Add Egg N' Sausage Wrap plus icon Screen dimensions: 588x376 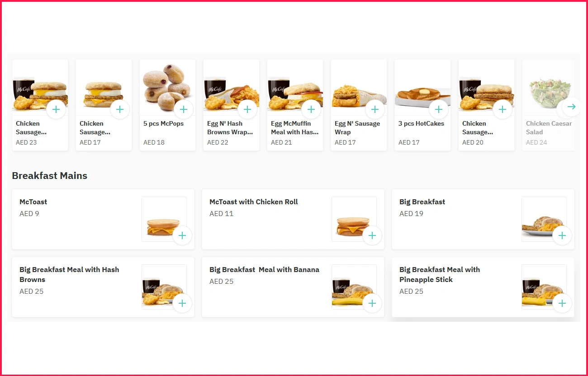pos(375,109)
